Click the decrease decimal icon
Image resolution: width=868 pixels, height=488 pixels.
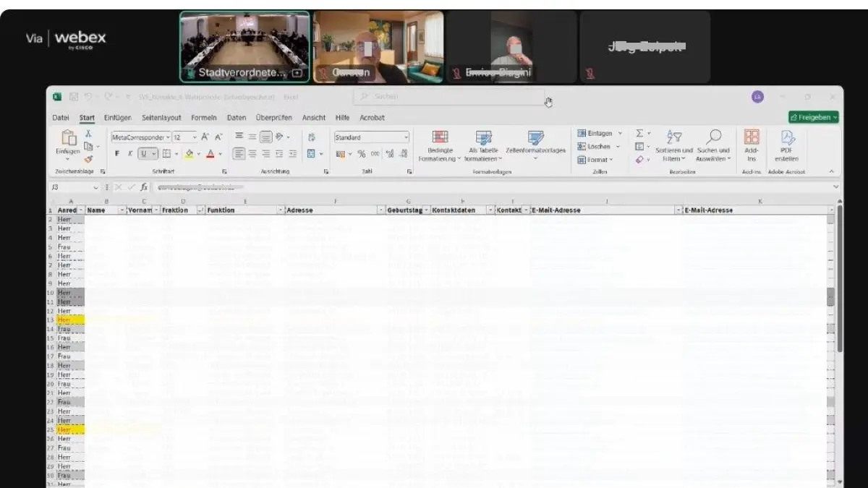point(404,154)
